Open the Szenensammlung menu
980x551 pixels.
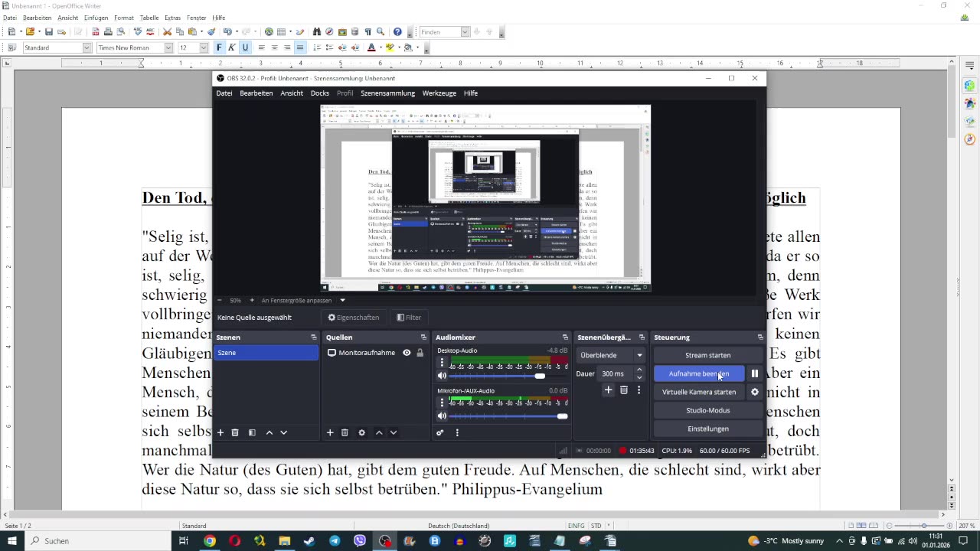(387, 93)
